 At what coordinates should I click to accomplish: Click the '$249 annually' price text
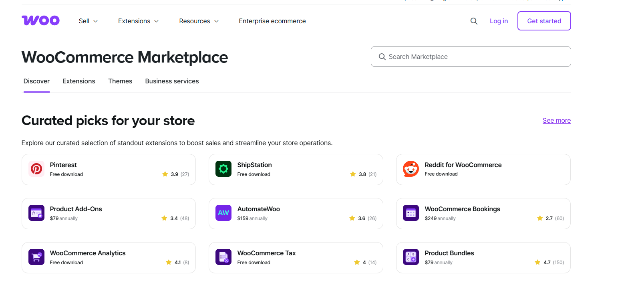(x=440, y=218)
